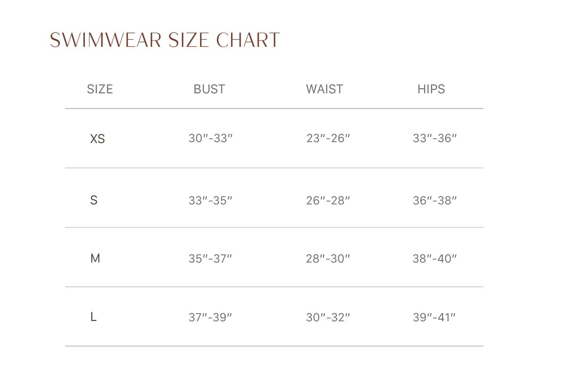Viewport: 566px width, 392px height.
Task: Click the M size label
Action: 95,258
